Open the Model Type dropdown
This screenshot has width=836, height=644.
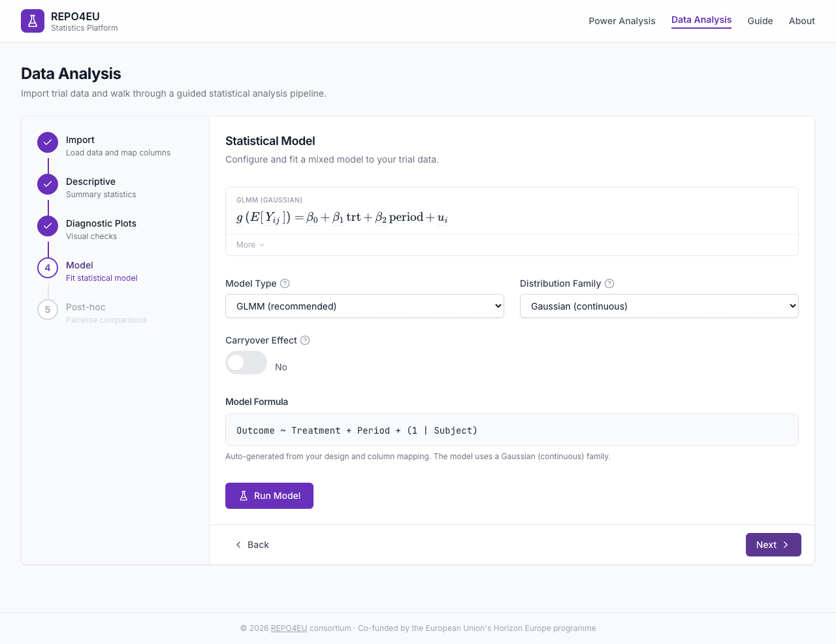pyautogui.click(x=364, y=306)
